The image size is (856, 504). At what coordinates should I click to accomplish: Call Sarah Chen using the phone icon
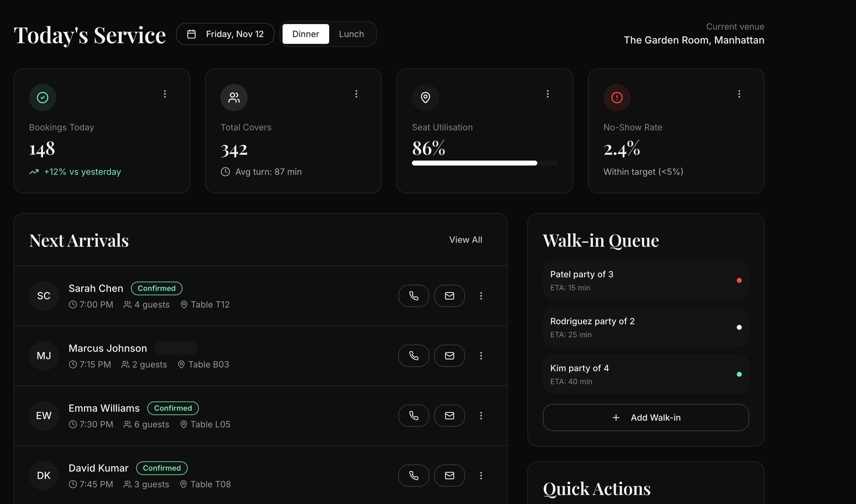pyautogui.click(x=413, y=296)
